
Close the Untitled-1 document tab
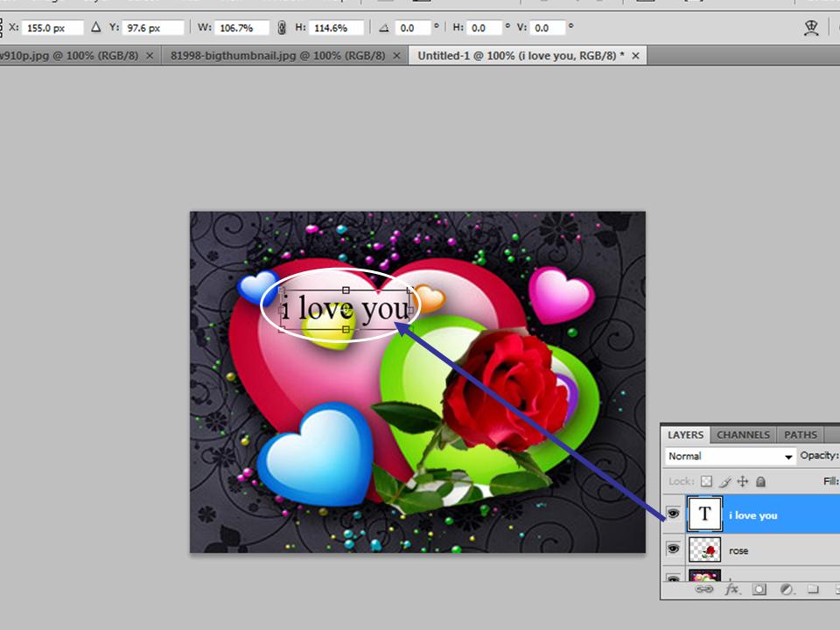[635, 56]
